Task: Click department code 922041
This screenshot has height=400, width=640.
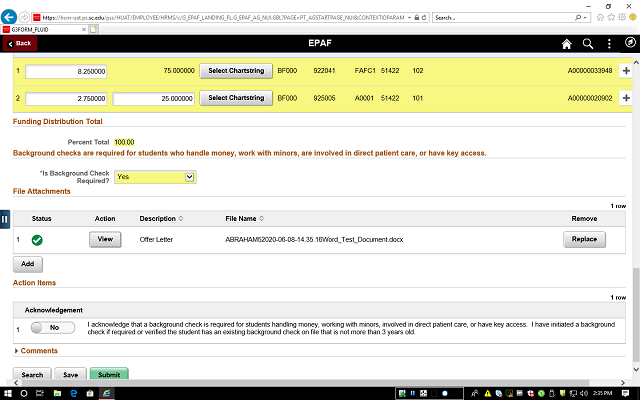Action: (x=324, y=71)
